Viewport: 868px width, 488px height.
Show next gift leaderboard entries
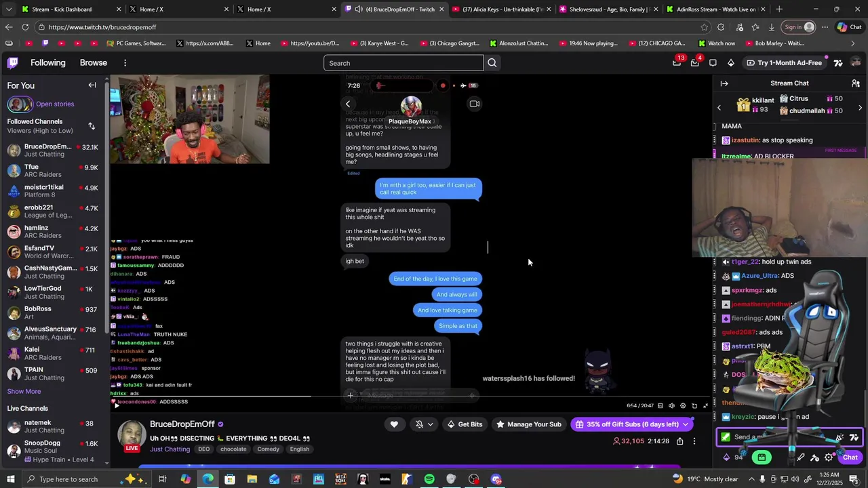pos(860,108)
